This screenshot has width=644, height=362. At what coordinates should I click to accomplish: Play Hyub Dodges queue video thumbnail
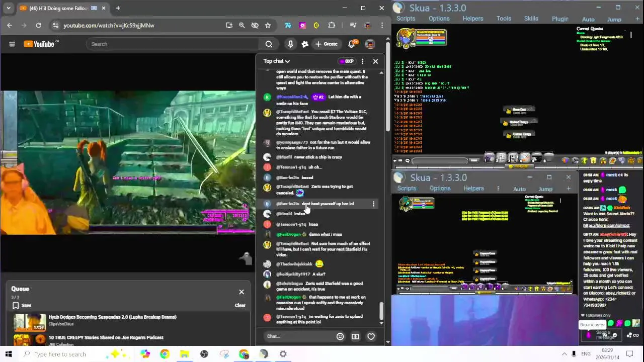coord(30,322)
